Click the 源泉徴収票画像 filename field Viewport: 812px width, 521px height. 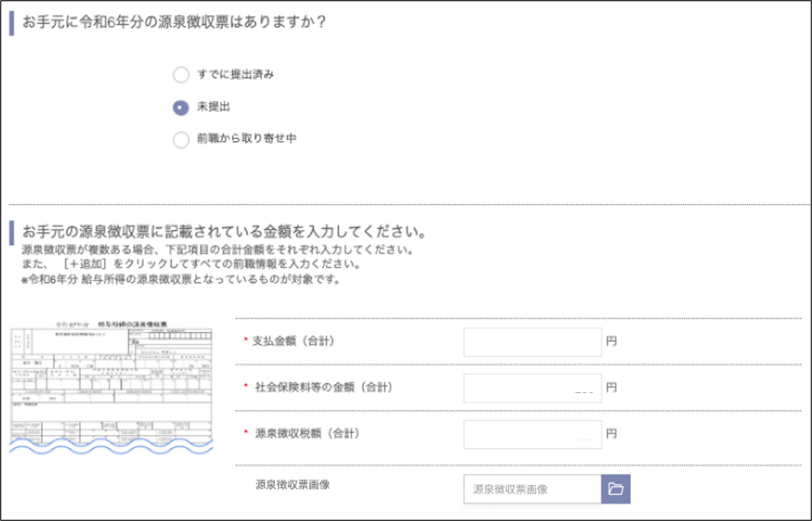pos(531,488)
